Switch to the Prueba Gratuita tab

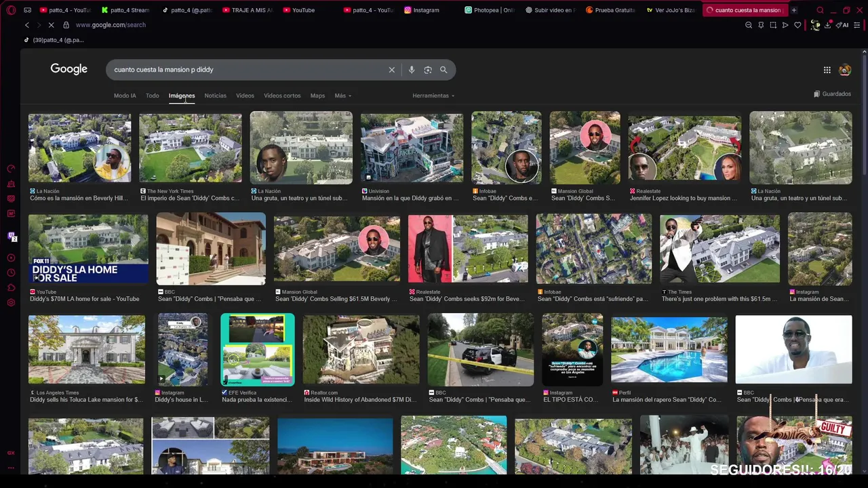click(610, 10)
